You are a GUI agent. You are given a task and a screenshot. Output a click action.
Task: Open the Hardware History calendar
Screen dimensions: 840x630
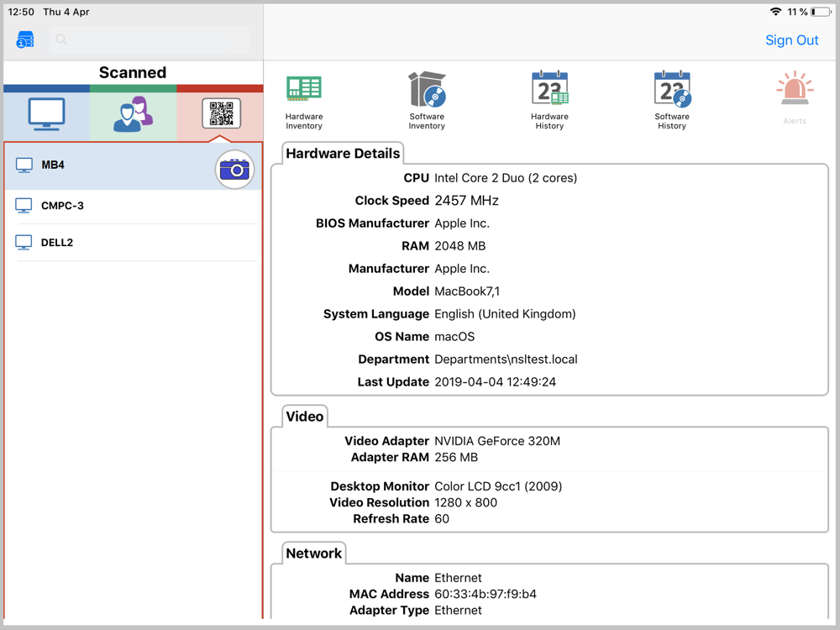point(549,101)
